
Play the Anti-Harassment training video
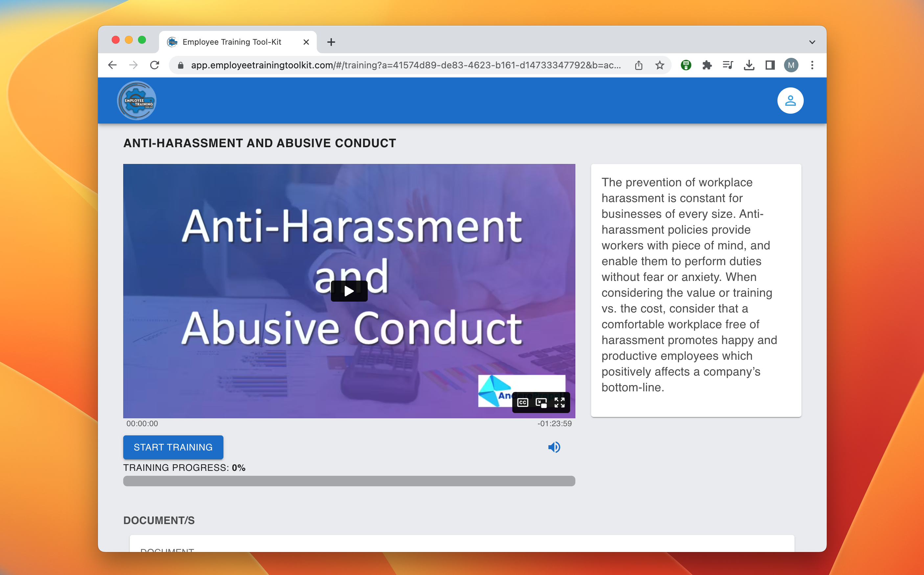pyautogui.click(x=349, y=291)
